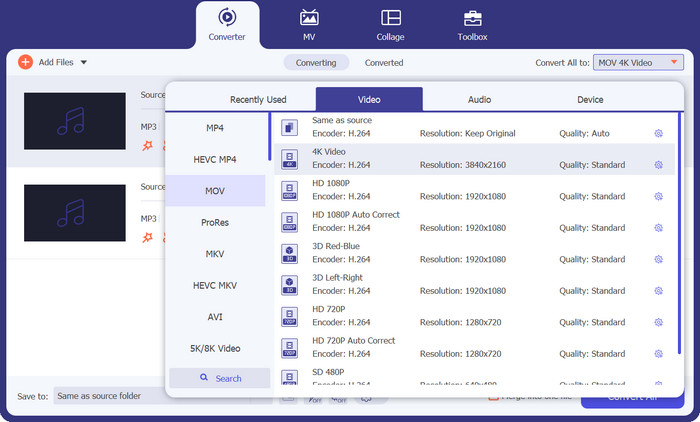
Task: Select the '4K Video' preset title
Action: [x=329, y=152]
